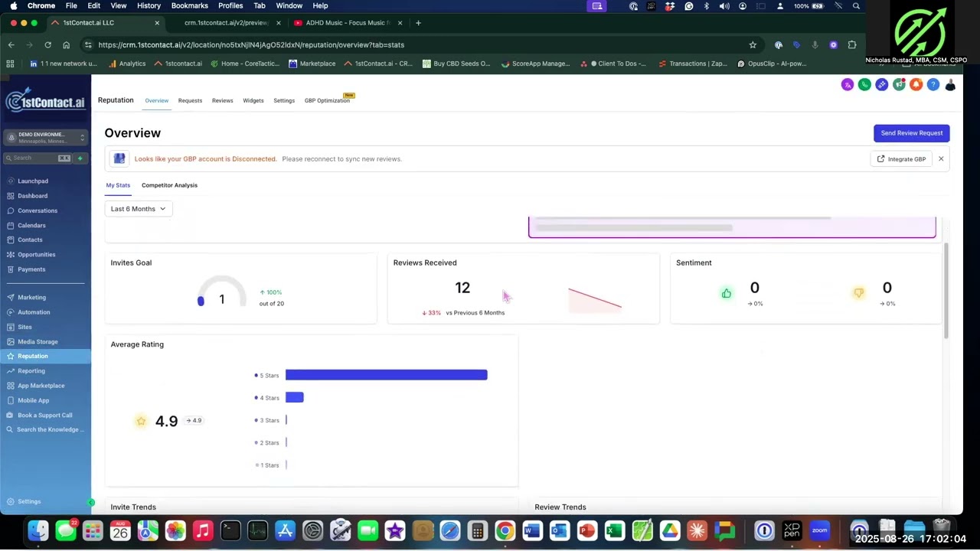Click the GBP store icon in the warning banner
Viewport: 980px width, 551px height.
[x=119, y=159]
